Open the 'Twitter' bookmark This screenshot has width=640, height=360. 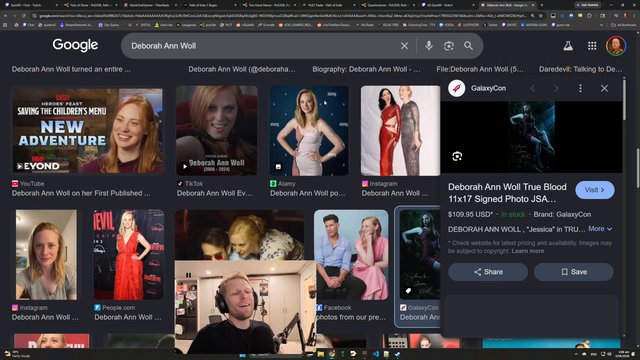[491, 25]
